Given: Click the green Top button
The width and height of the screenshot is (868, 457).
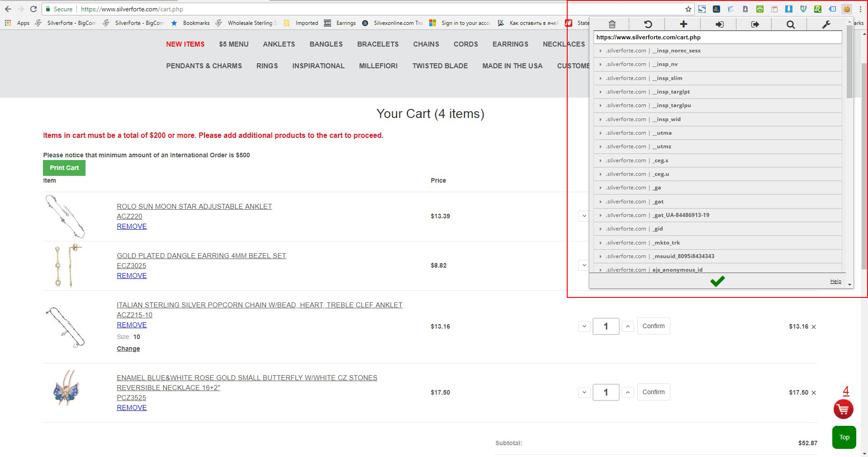Looking at the screenshot, I should pos(844,437).
